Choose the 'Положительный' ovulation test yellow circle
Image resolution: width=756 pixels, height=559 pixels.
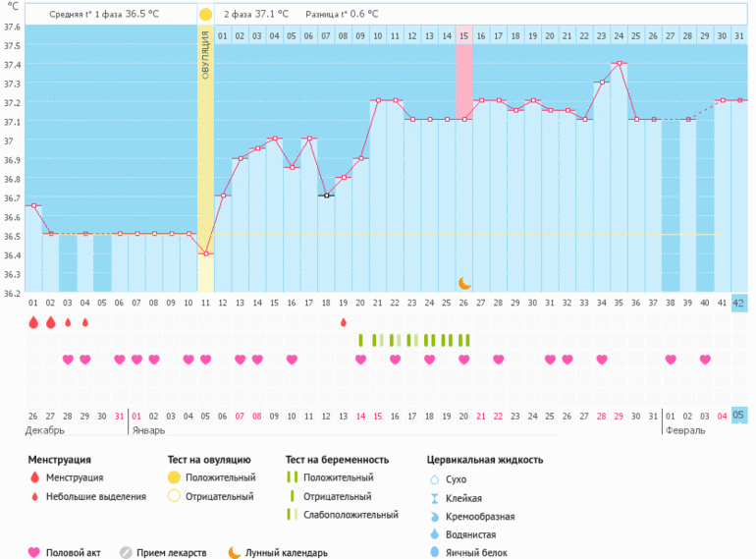pyautogui.click(x=174, y=477)
